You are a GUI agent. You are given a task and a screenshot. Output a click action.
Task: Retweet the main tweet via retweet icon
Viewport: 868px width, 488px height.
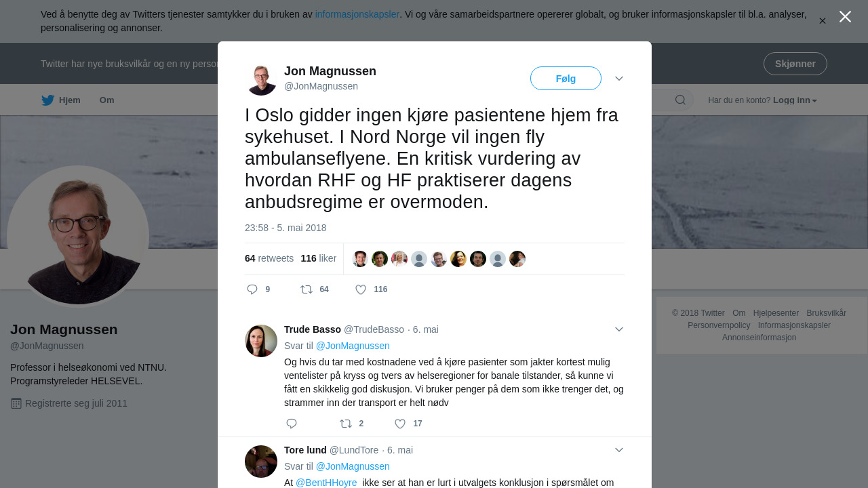pyautogui.click(x=307, y=289)
